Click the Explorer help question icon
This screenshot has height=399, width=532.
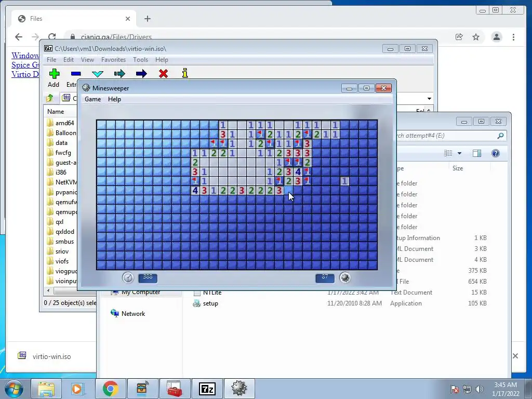(495, 153)
